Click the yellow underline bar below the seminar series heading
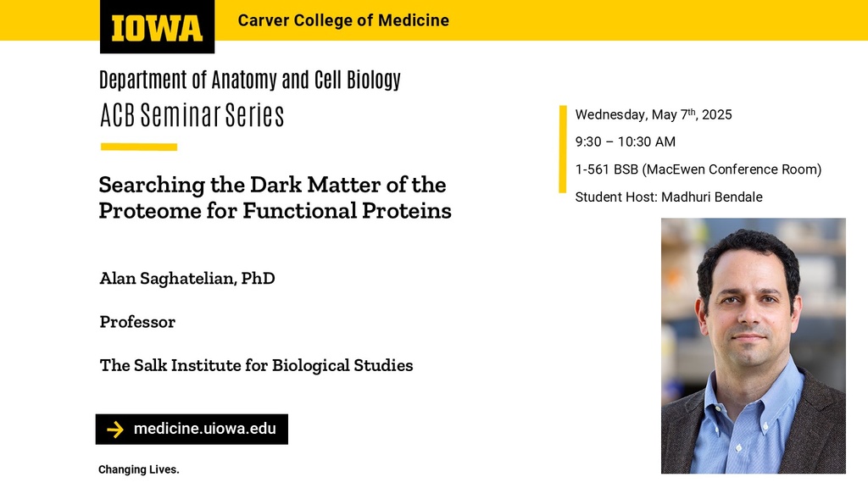This screenshot has width=868, height=488. tap(138, 147)
